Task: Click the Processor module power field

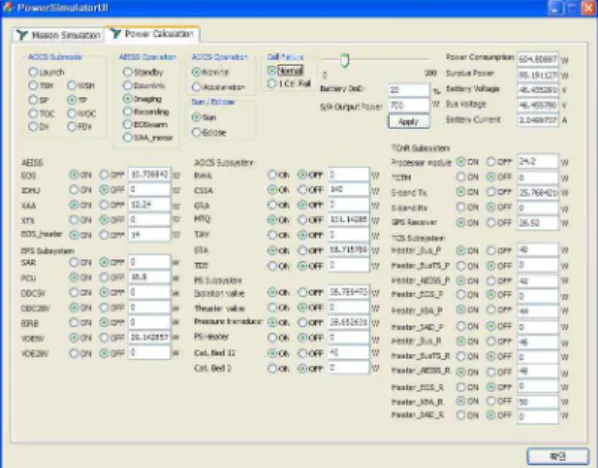Action: 538,162
